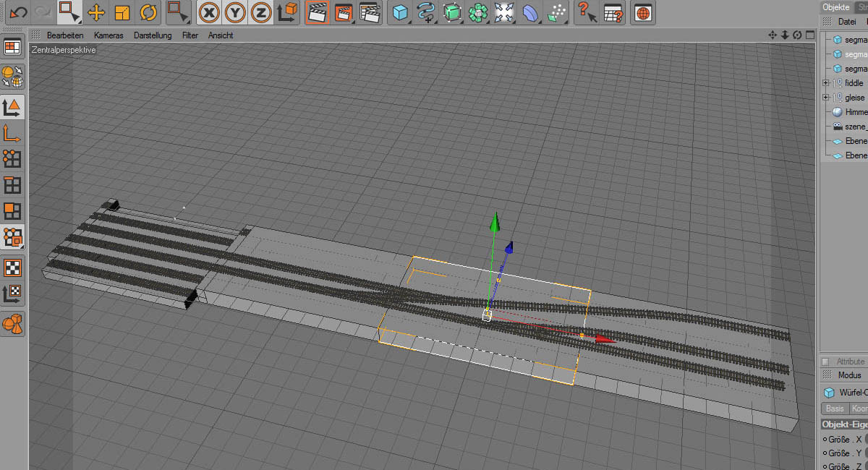Click the Basis attribute button
The width and height of the screenshot is (868, 470).
pos(835,409)
